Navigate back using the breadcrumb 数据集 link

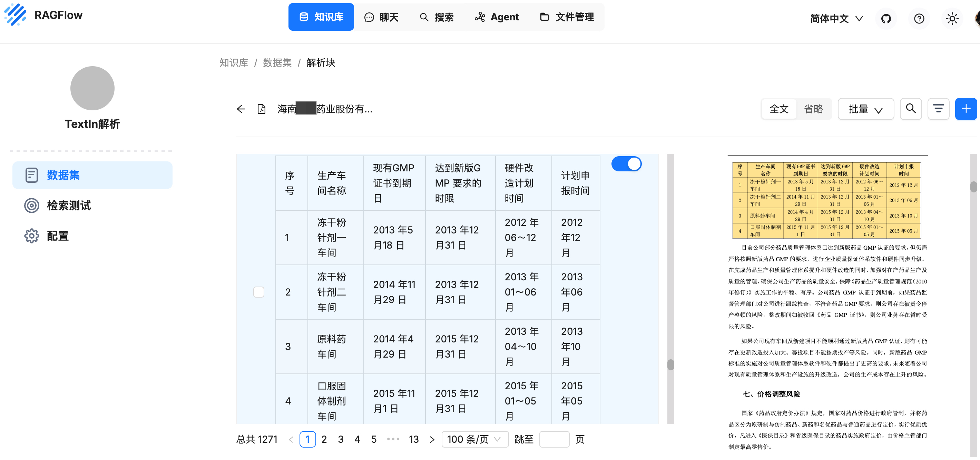click(277, 63)
